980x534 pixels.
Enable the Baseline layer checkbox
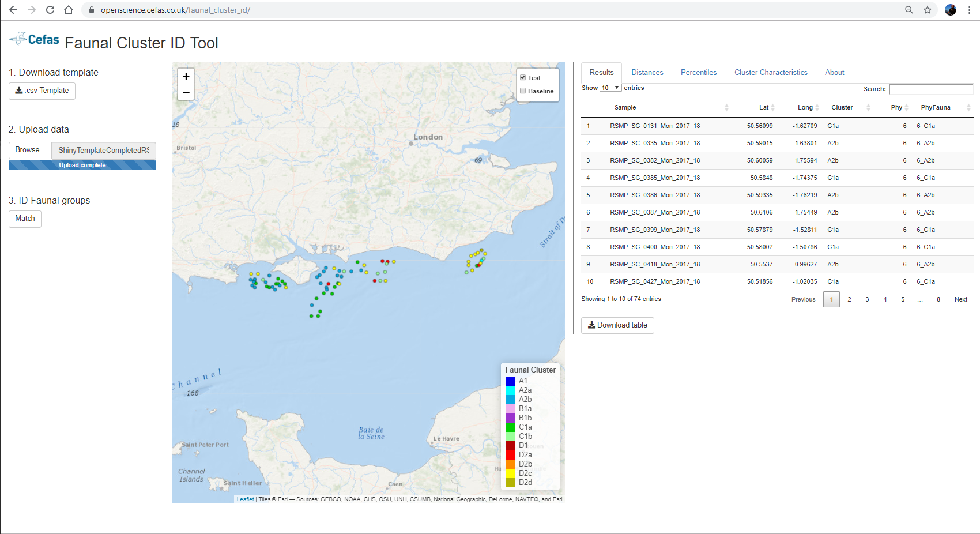point(523,91)
